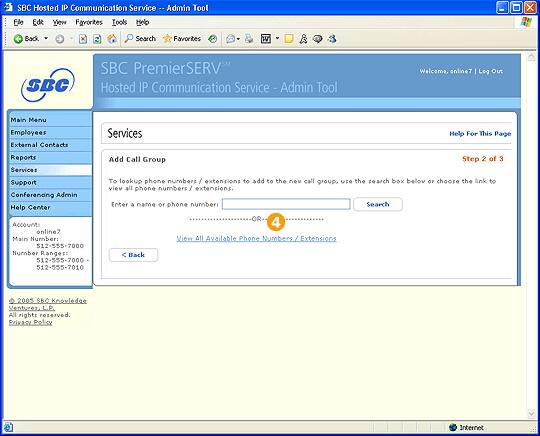This screenshot has height=436, width=540.
Task: Open the History toolbar icon
Action: pos(213,39)
